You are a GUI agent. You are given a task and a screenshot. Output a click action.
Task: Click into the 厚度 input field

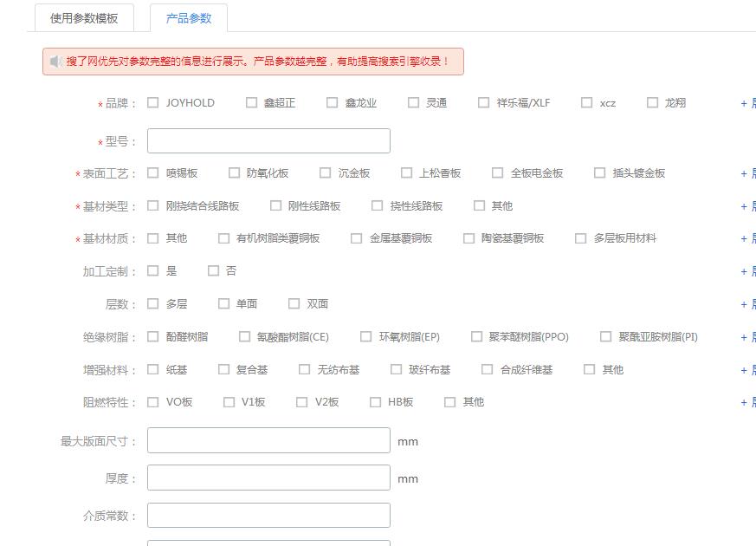pos(268,478)
